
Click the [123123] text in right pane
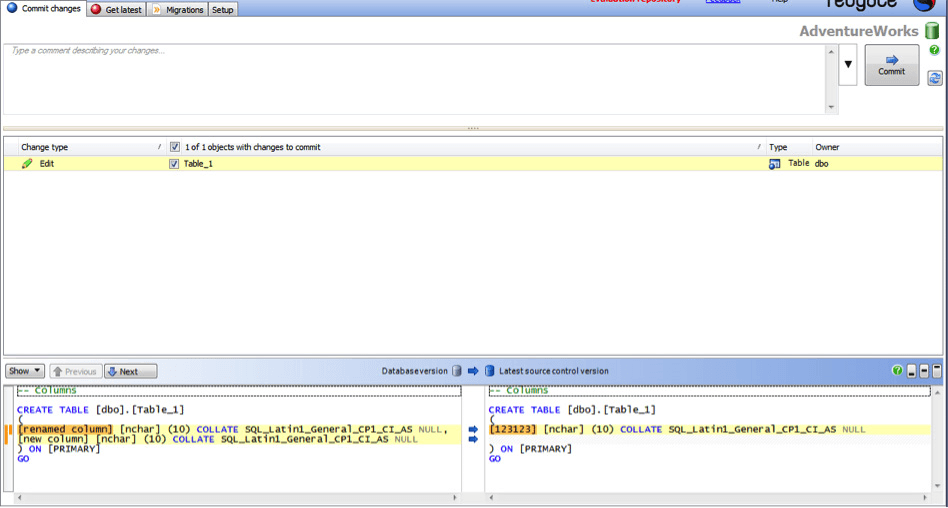coord(513,429)
